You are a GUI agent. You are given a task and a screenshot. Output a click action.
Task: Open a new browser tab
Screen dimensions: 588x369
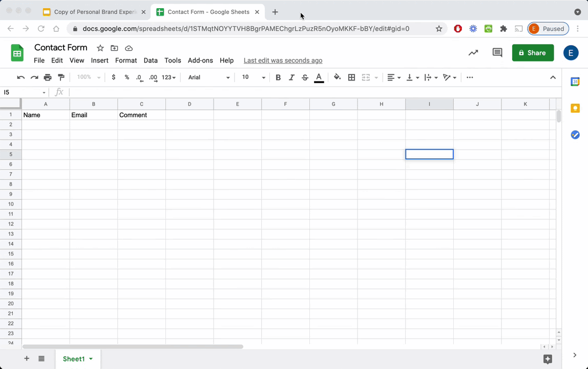275,12
